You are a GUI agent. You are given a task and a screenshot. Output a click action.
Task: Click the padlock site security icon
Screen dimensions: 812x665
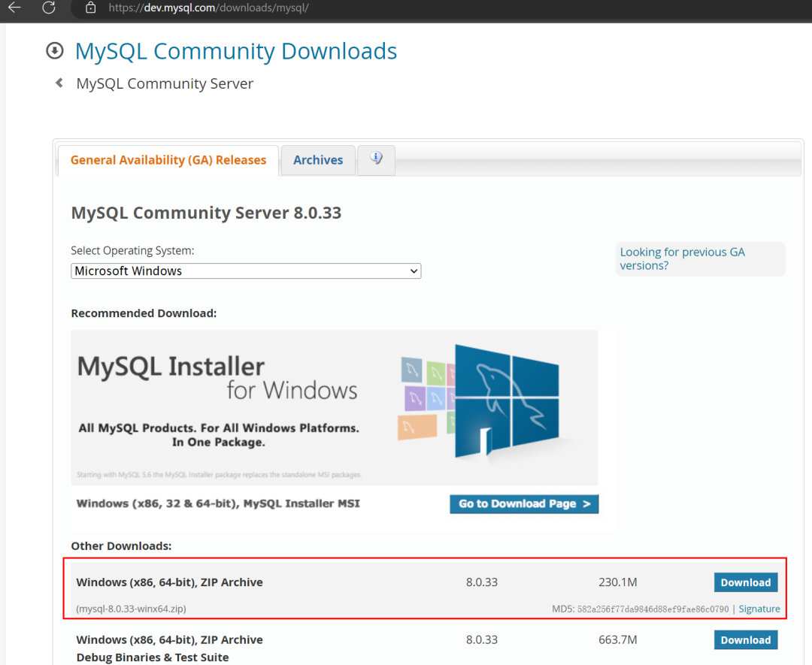point(91,8)
